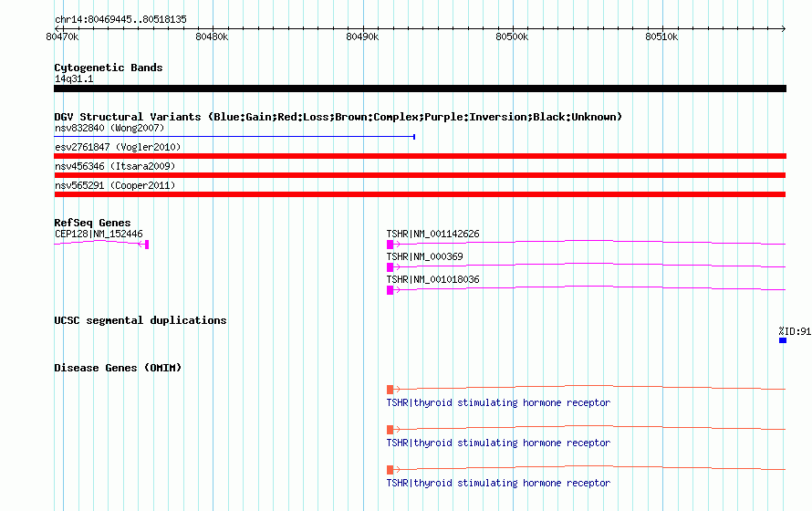Screen dimensions: 812x511
Task: Select the blue segmental duplication block
Action: click(783, 340)
